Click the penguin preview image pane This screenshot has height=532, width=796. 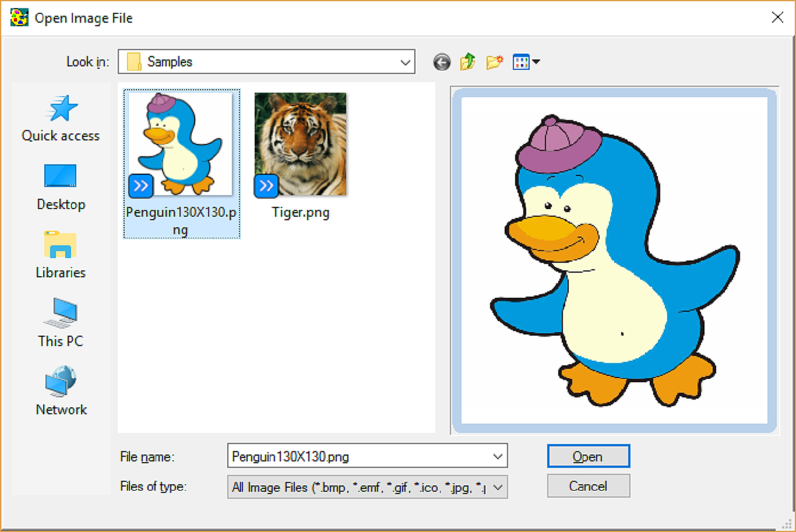click(x=615, y=259)
